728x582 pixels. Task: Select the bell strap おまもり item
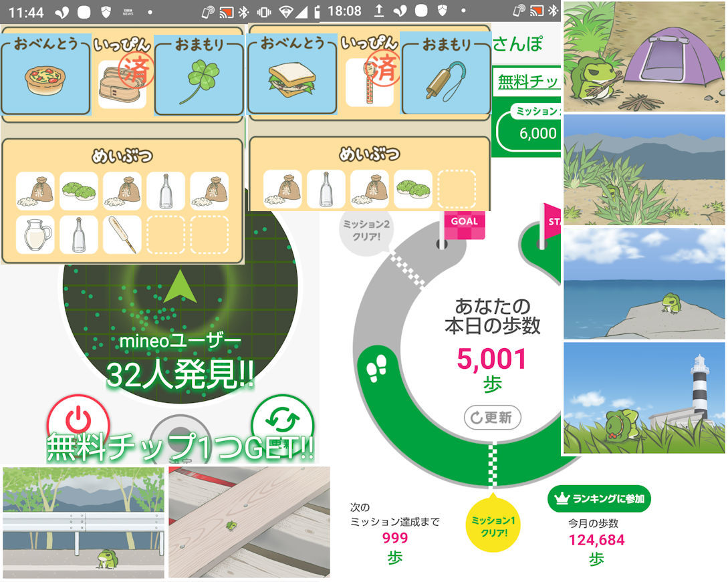point(446,81)
